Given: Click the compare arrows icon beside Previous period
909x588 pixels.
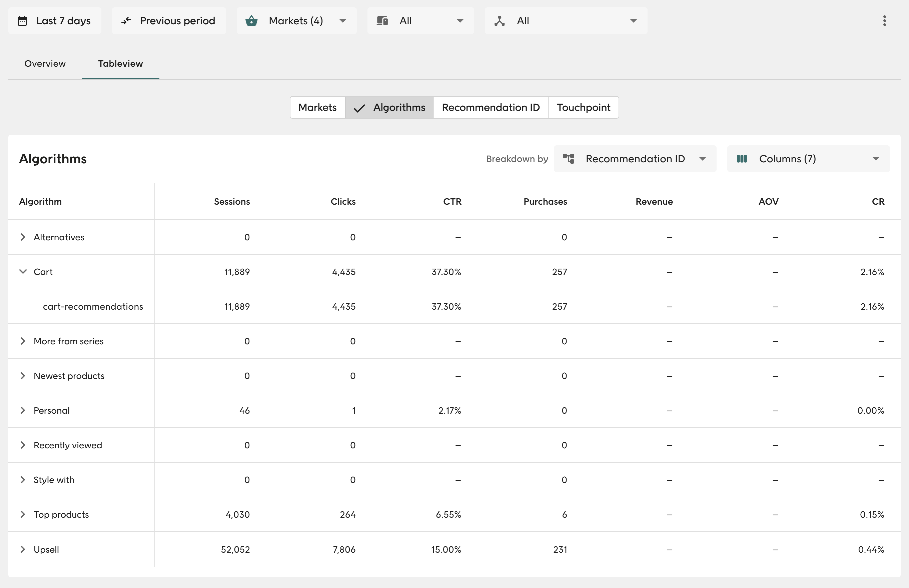Looking at the screenshot, I should [126, 21].
